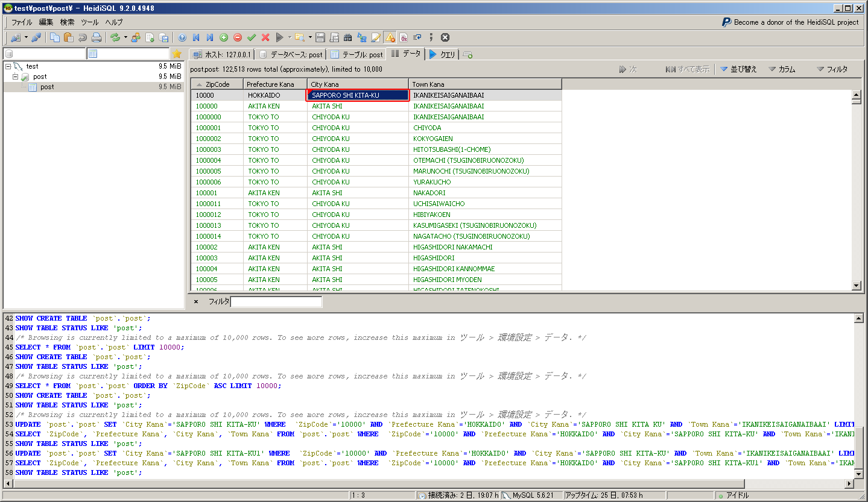Click the ZipCode column header
Screen dimensions: 868x502
pos(218,84)
